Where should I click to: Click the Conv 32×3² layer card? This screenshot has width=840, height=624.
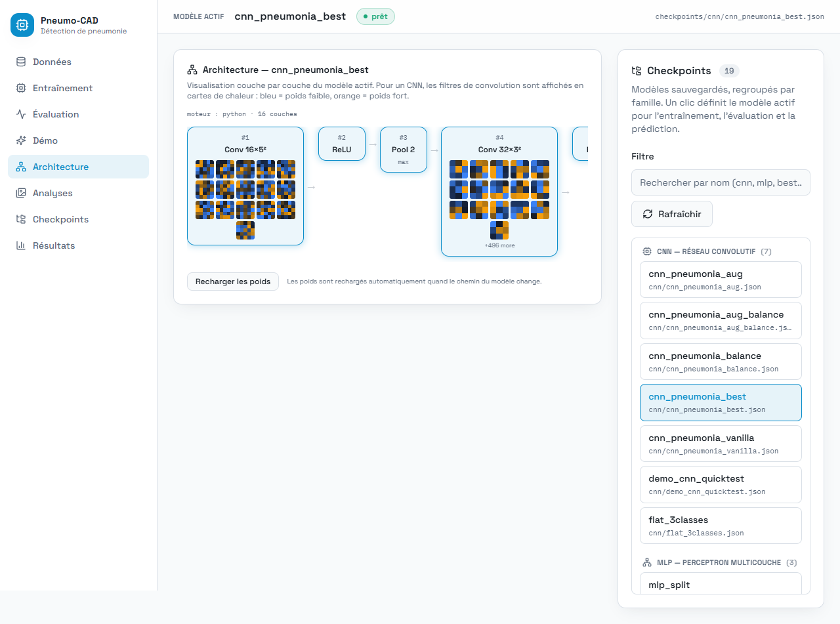pyautogui.click(x=499, y=192)
